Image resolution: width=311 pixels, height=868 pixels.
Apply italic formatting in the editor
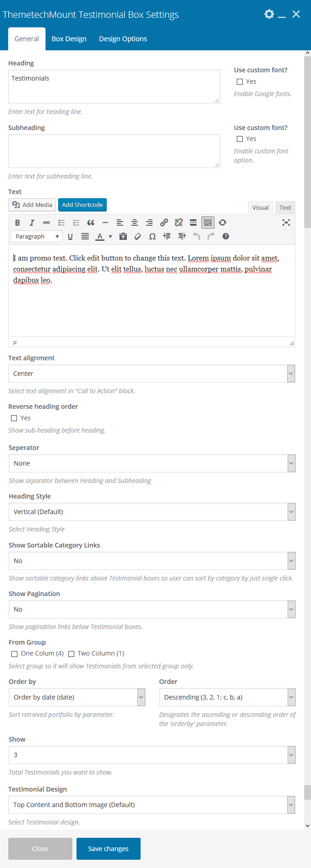(x=32, y=222)
